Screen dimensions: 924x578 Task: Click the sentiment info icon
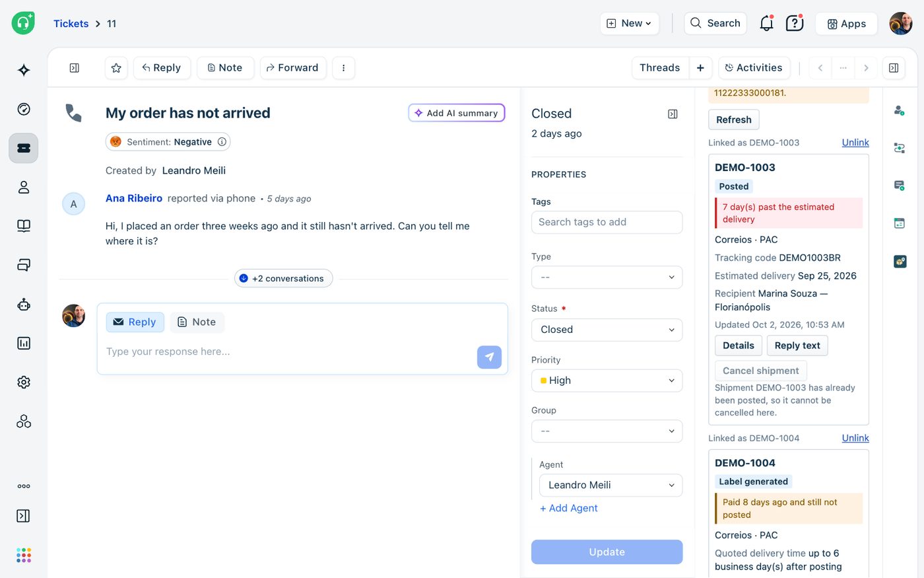pos(222,141)
